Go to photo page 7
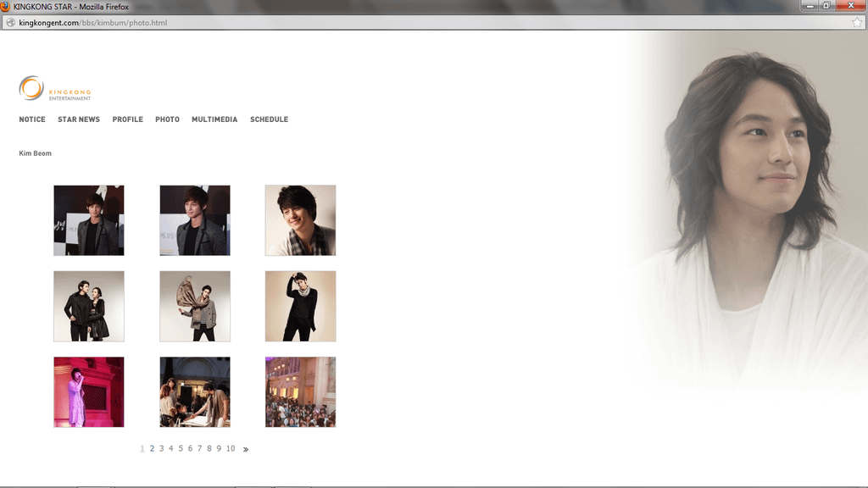 (x=200, y=449)
